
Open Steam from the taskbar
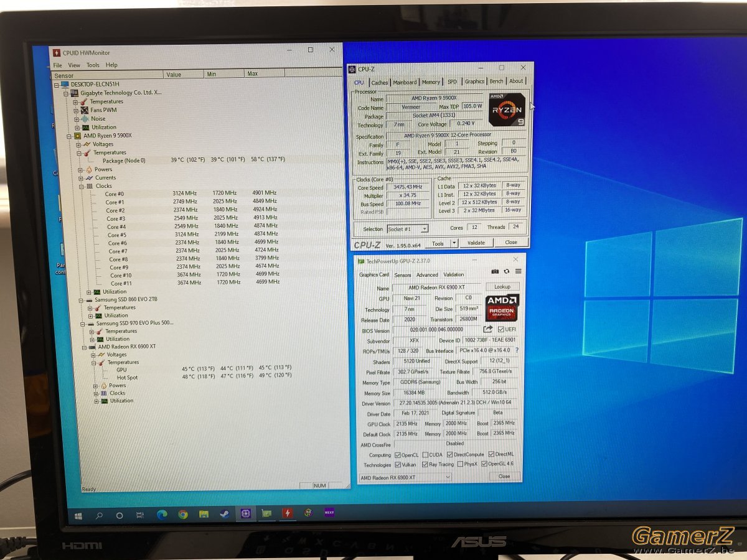224,515
